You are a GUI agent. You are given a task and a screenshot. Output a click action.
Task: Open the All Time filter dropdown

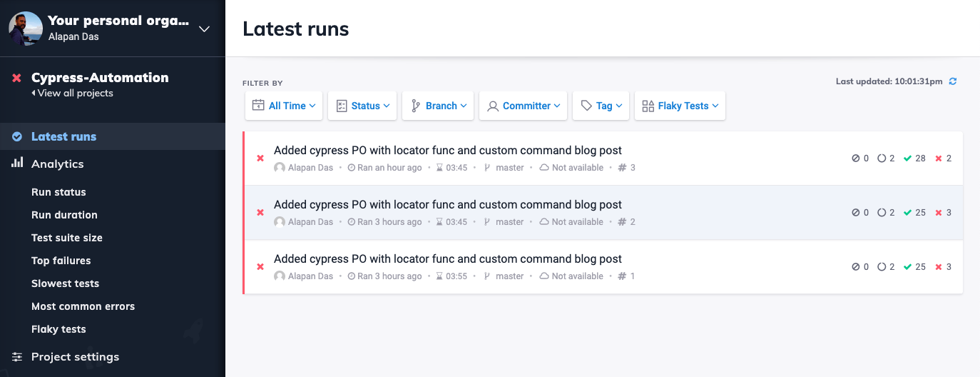284,106
